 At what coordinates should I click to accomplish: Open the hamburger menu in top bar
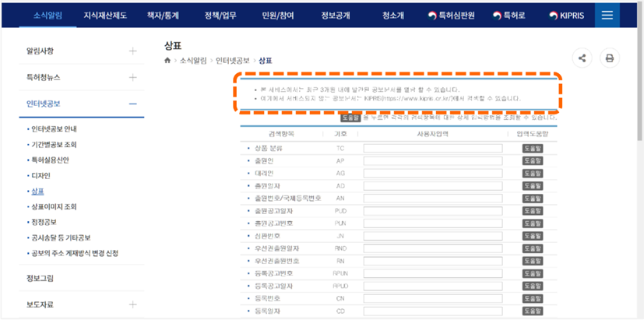click(x=607, y=16)
